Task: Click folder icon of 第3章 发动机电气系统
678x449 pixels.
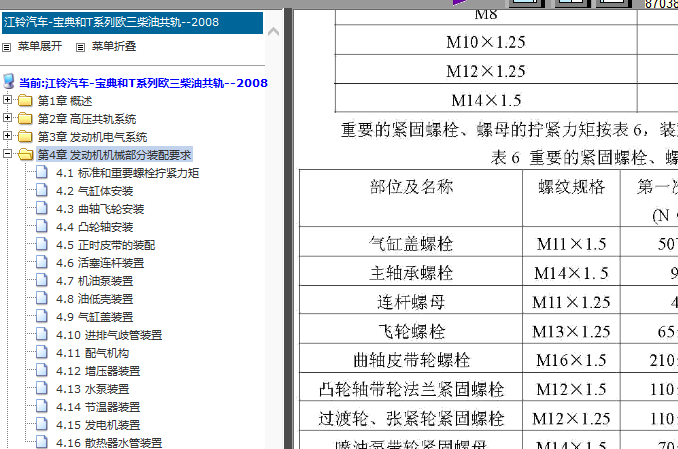Action: 25,137
